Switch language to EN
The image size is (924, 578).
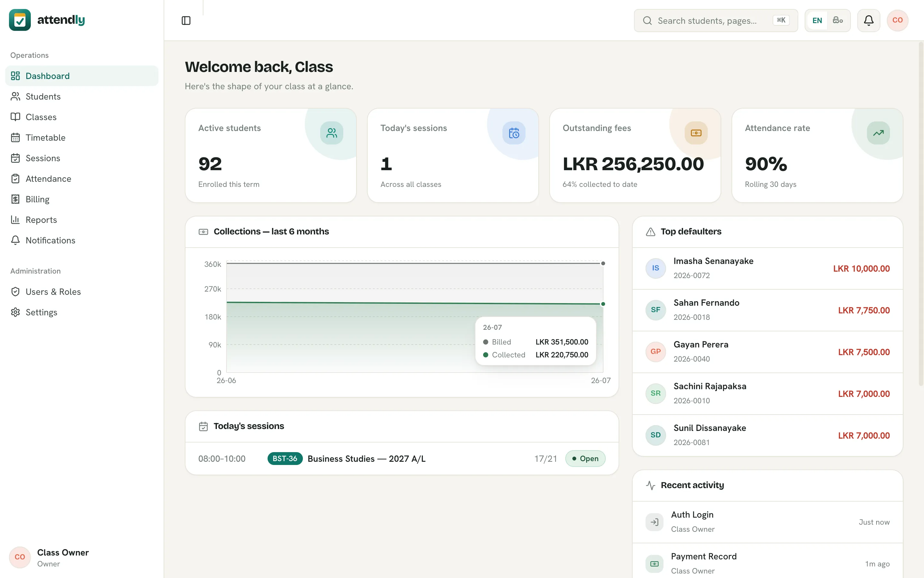(x=817, y=21)
